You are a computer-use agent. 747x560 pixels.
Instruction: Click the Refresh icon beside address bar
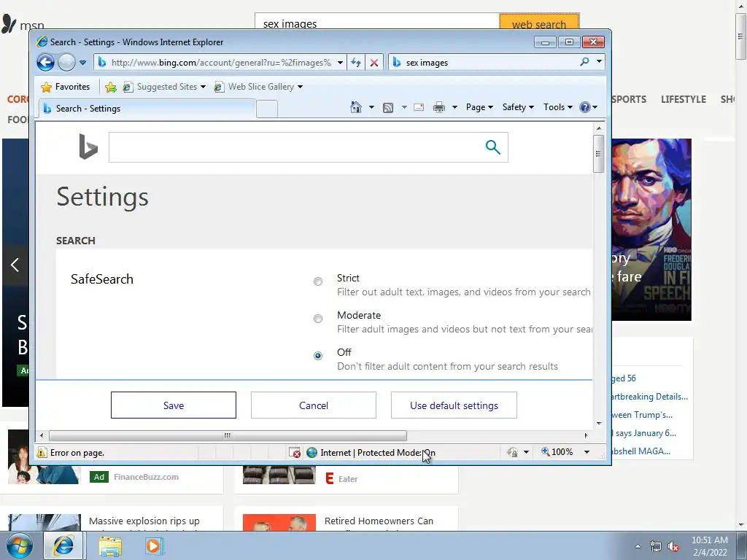(x=356, y=63)
